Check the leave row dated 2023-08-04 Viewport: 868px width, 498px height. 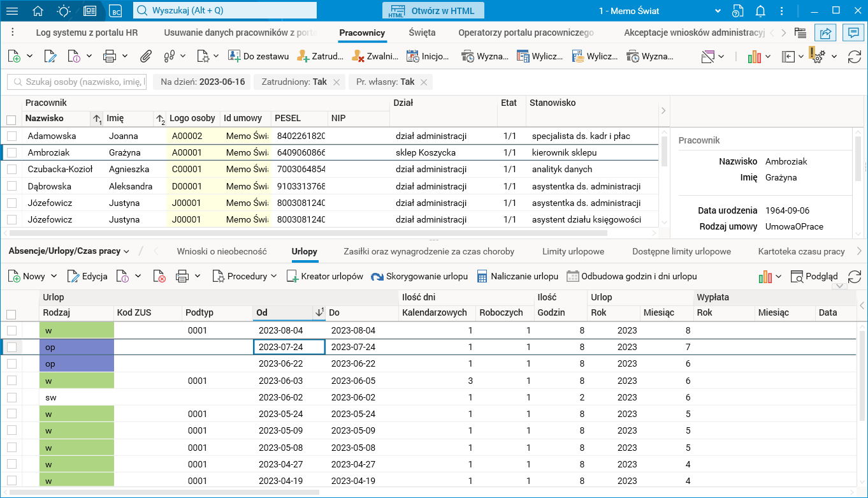[12, 330]
